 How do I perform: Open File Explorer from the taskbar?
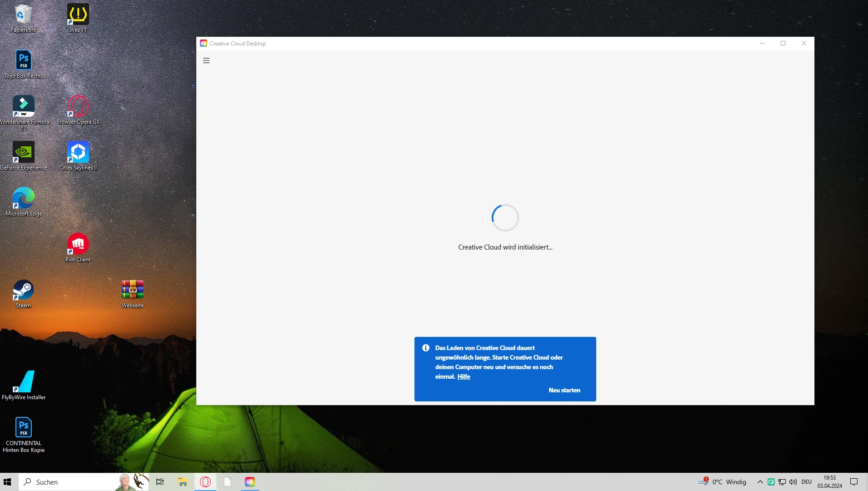coord(183,482)
